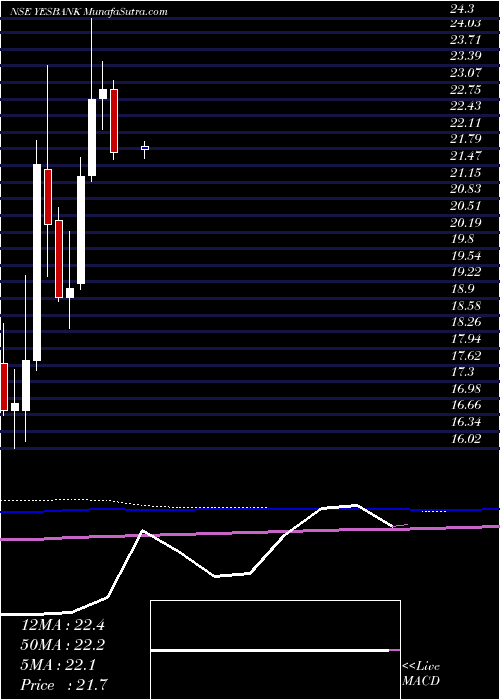The width and height of the screenshot is (500, 700).
Task: Click the 17.94 price axis label
Action: click(x=466, y=339)
